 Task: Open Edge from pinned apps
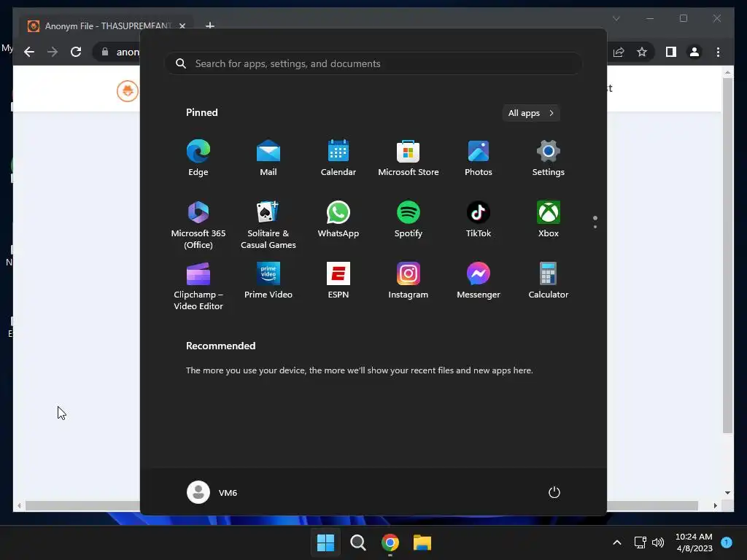(198, 158)
